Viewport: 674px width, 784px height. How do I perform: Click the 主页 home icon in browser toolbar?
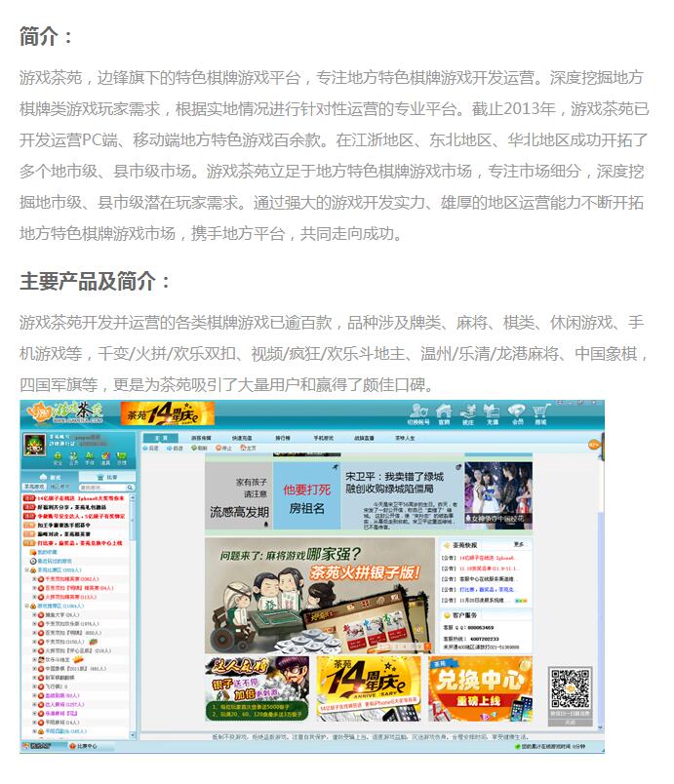[244, 448]
